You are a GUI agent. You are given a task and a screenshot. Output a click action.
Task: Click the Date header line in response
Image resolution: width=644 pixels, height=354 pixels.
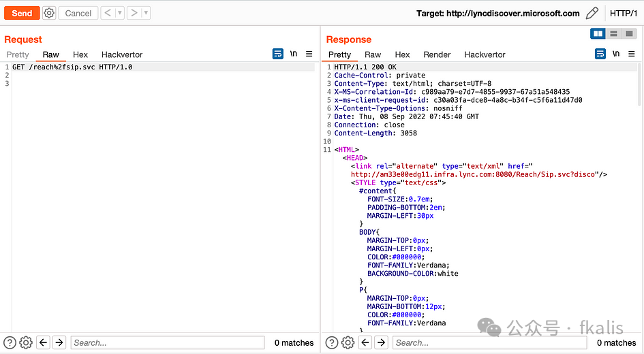pyautogui.click(x=407, y=116)
